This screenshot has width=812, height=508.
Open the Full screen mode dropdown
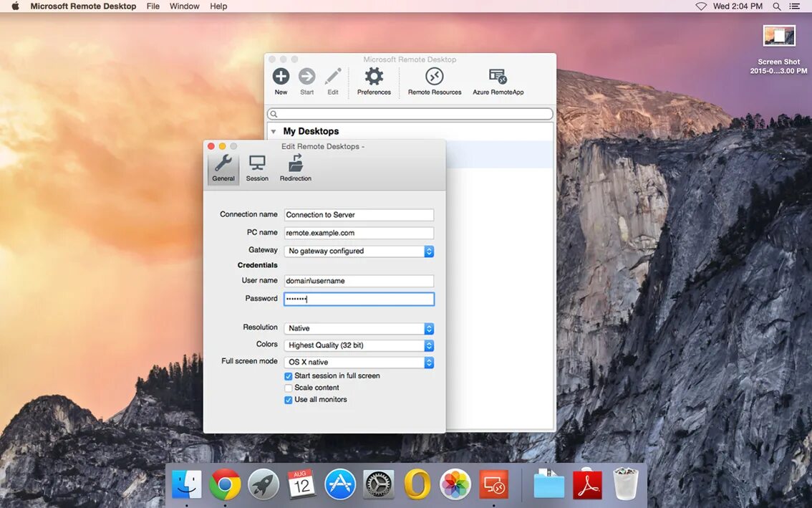359,363
